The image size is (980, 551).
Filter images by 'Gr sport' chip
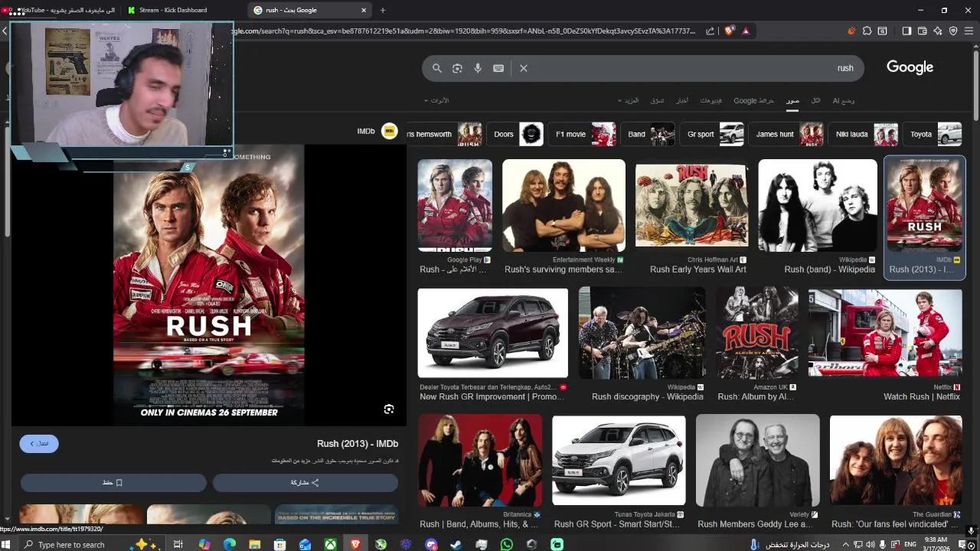pos(711,134)
